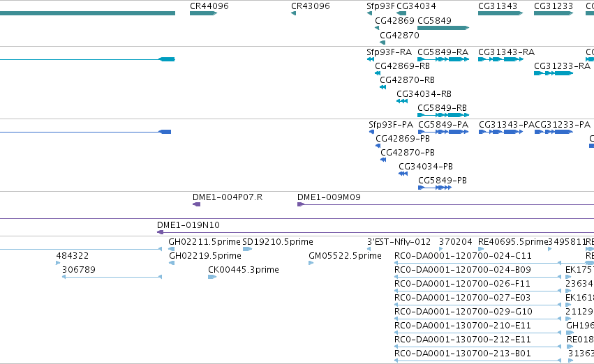Click the CG5849-RB transcript label
This screenshot has width=594, height=364.
pyautogui.click(x=442, y=108)
